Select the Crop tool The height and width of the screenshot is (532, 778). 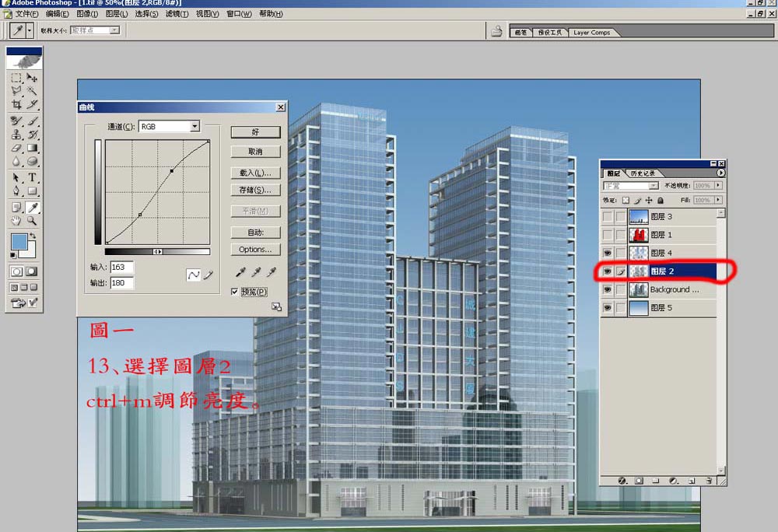point(16,104)
